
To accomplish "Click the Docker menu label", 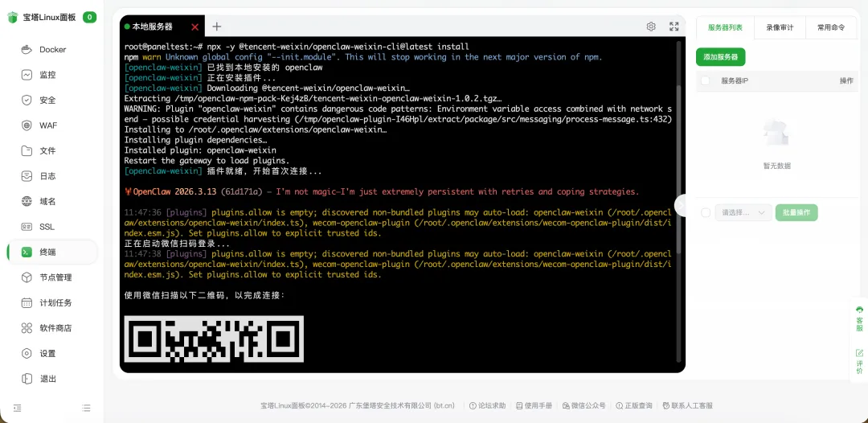I will pos(52,49).
